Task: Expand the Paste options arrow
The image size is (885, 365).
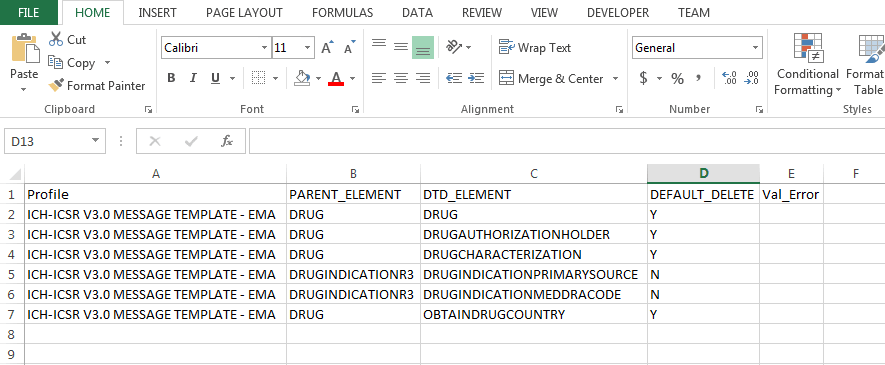Action: tap(24, 89)
